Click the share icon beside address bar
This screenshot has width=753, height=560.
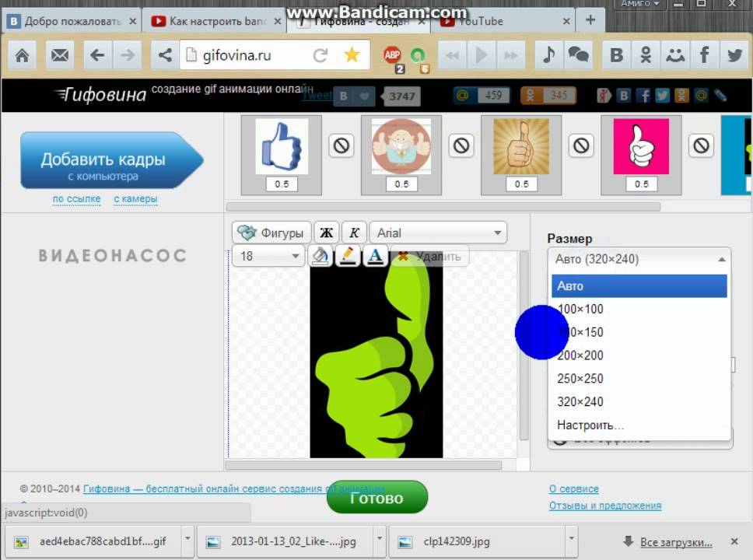[165, 55]
